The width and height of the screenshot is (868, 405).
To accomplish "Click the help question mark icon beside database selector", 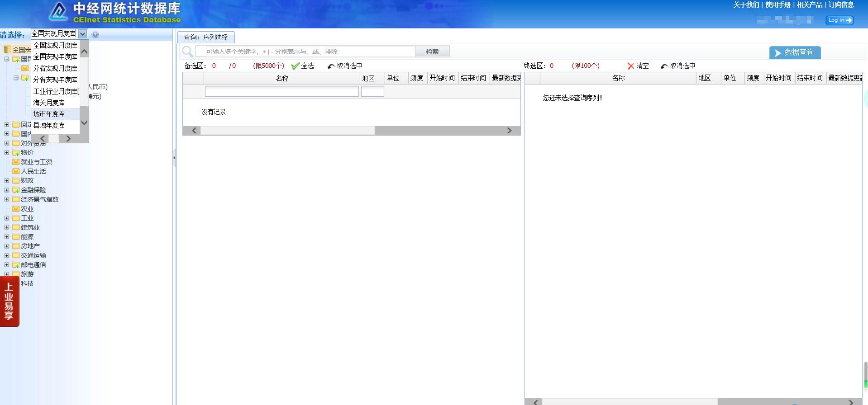I will pos(95,35).
